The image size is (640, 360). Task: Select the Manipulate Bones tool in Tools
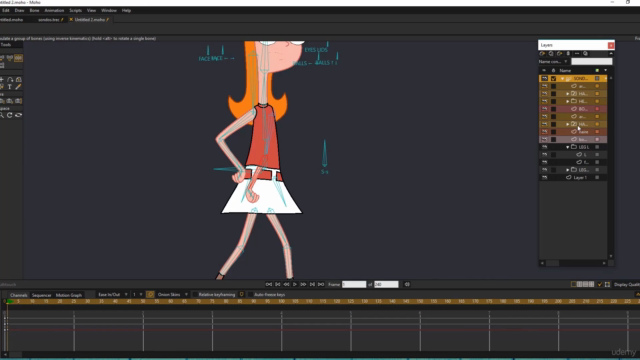tap(18, 58)
